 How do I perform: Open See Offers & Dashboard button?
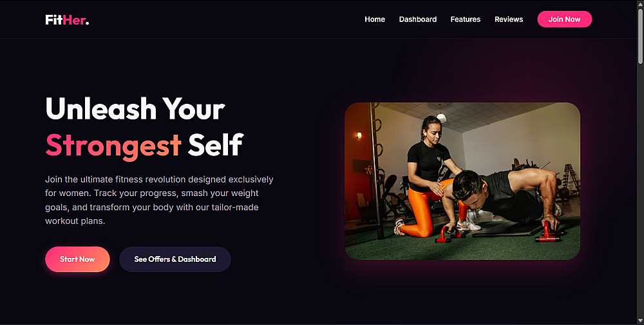175,259
